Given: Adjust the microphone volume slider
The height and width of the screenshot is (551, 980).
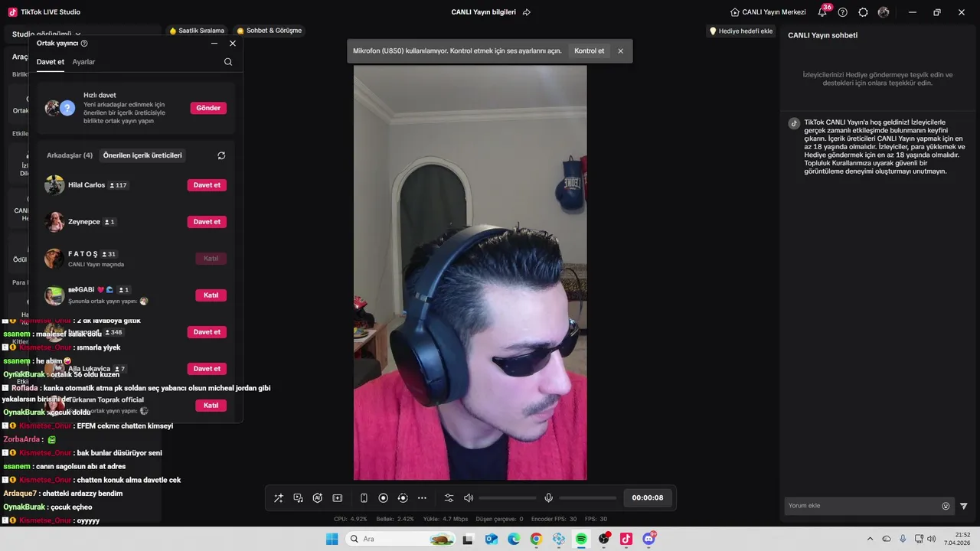Looking at the screenshot, I should (587, 498).
